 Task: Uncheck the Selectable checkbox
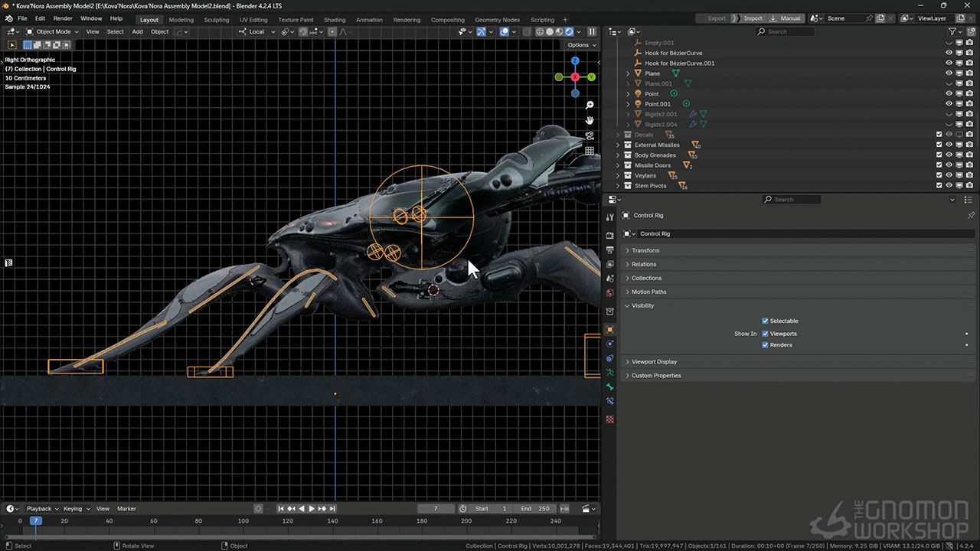click(765, 321)
